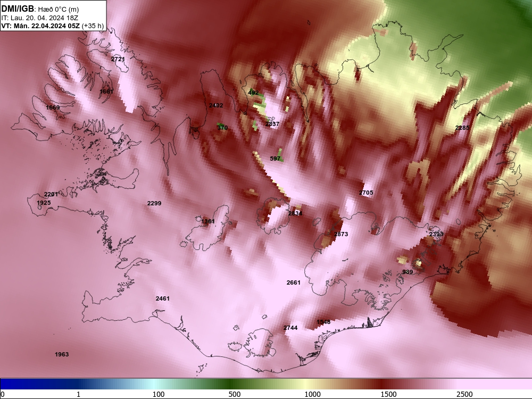Viewport: 532px width, 399px height.
Task: Select the 492 data label
Action: pos(253,93)
